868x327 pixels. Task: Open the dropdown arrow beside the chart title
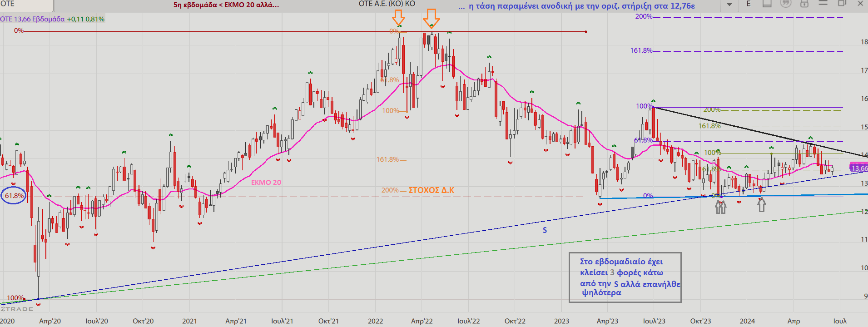(x=729, y=5)
